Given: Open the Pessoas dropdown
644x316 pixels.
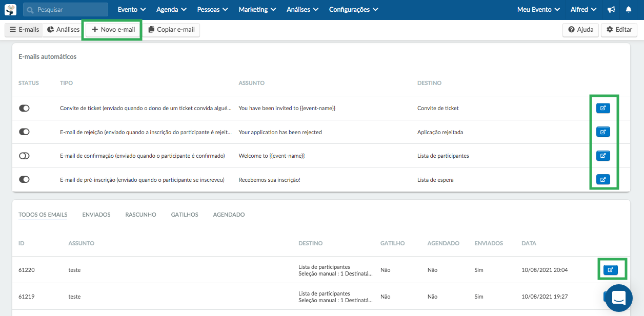Looking at the screenshot, I should tap(212, 10).
